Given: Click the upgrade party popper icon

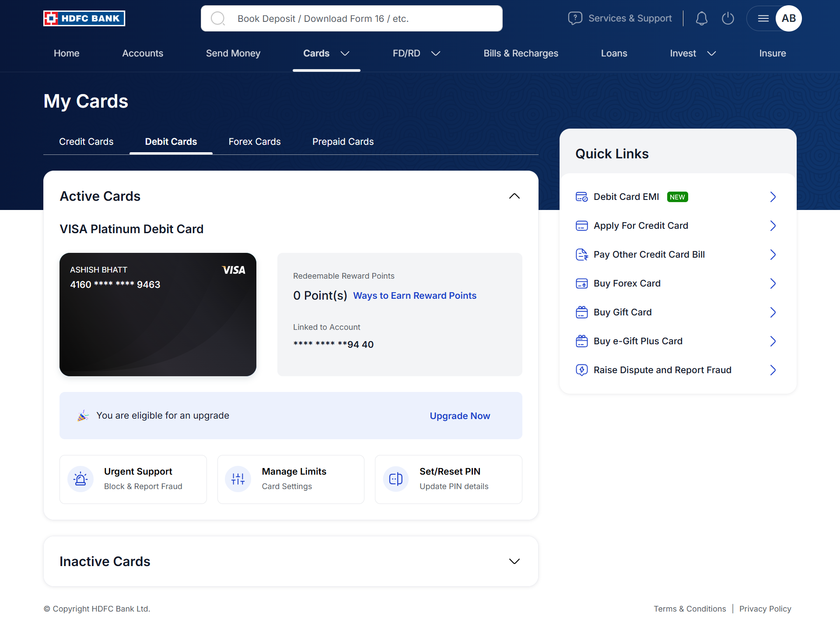Looking at the screenshot, I should 83,416.
